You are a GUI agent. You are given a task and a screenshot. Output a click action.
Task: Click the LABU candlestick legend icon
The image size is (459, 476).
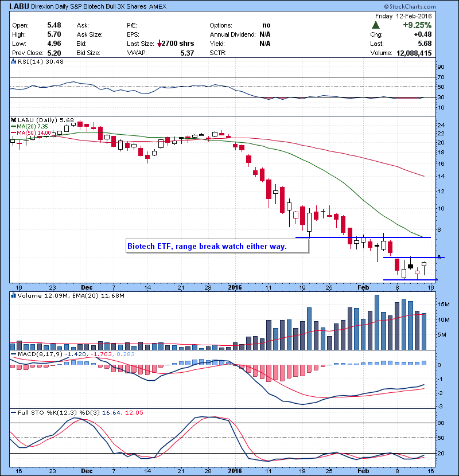pyautogui.click(x=13, y=120)
